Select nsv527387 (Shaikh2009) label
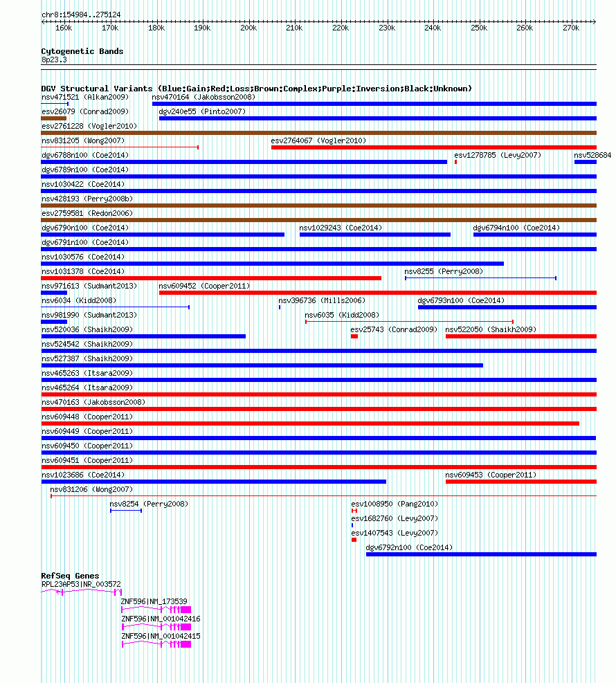 87,358
